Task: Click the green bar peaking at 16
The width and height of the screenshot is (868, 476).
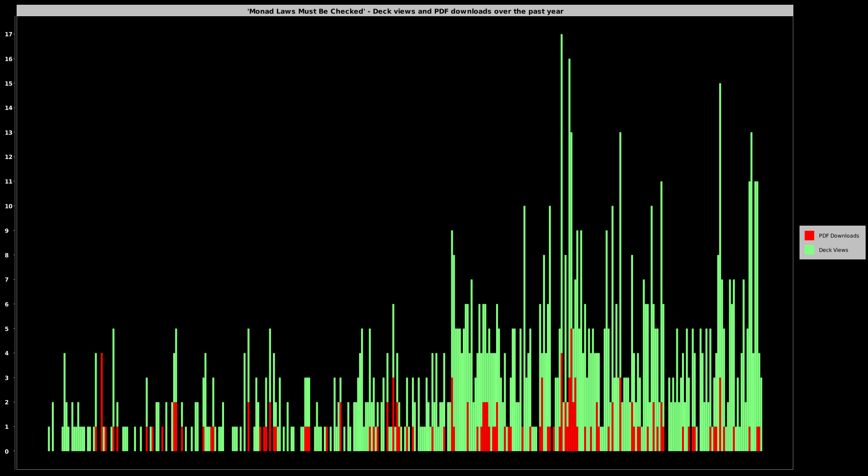Action: [x=569, y=218]
